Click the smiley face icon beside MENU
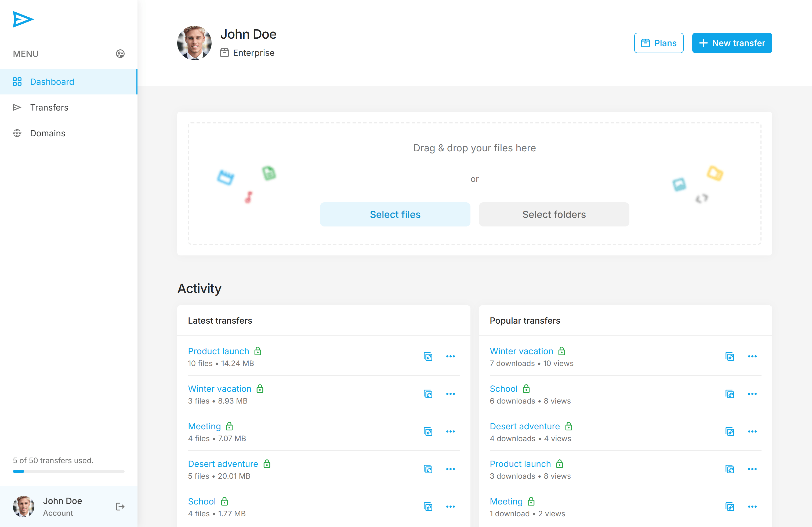The image size is (812, 527). (120, 53)
